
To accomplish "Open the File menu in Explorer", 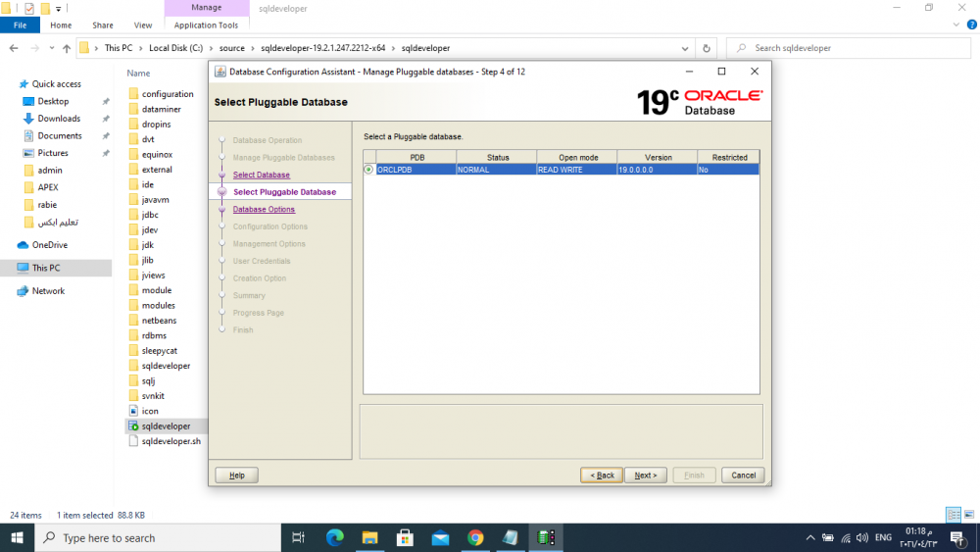I will click(20, 25).
